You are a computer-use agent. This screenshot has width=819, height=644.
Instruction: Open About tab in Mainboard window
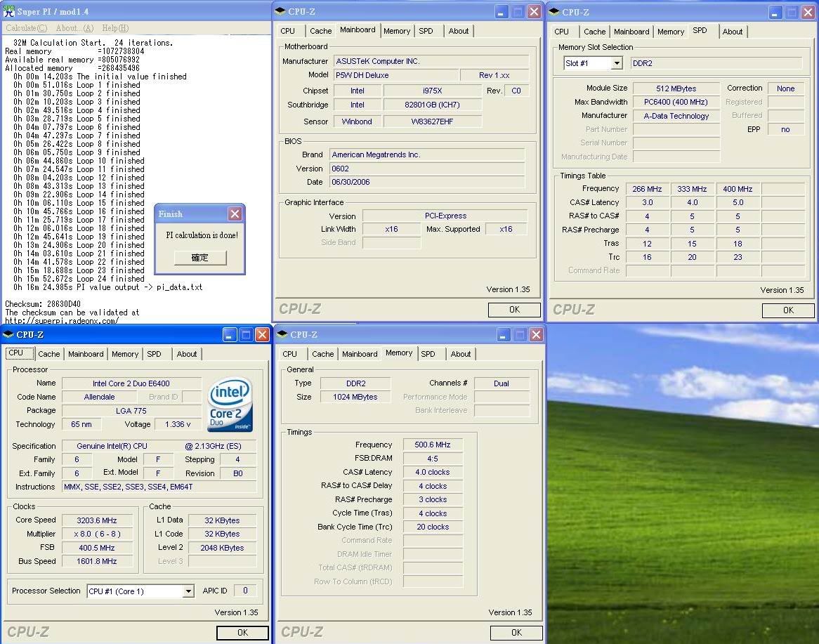(458, 31)
